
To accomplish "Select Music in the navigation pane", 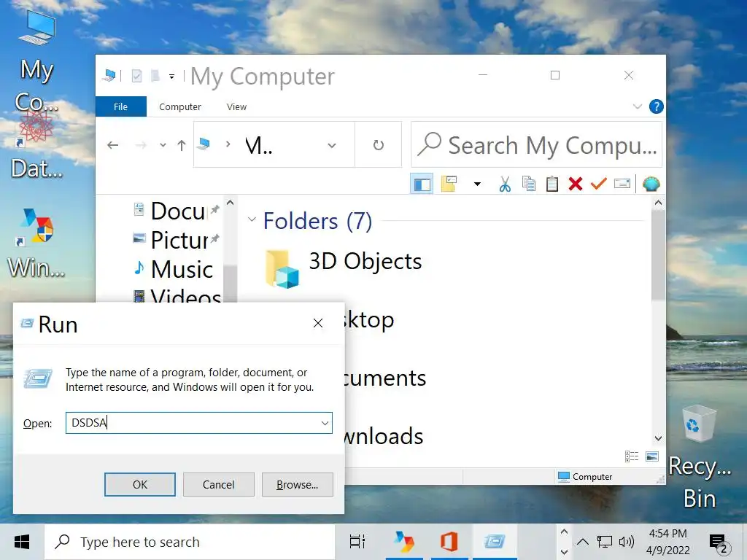I will tap(174, 269).
